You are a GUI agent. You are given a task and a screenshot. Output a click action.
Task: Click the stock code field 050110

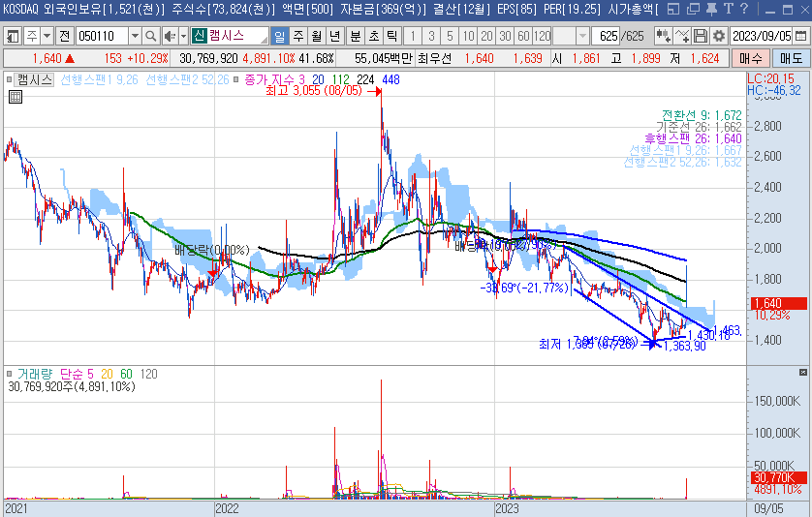click(102, 36)
